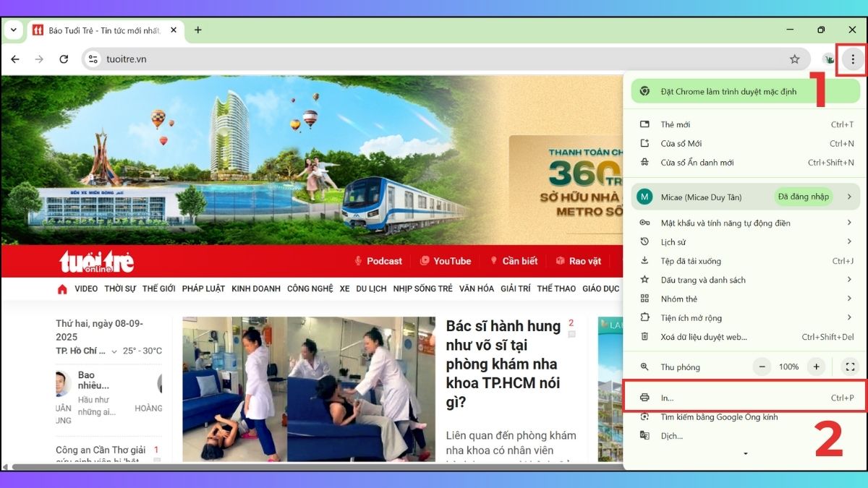Click the Đã đăng nhập button
The width and height of the screenshot is (868, 488).
[804, 196]
